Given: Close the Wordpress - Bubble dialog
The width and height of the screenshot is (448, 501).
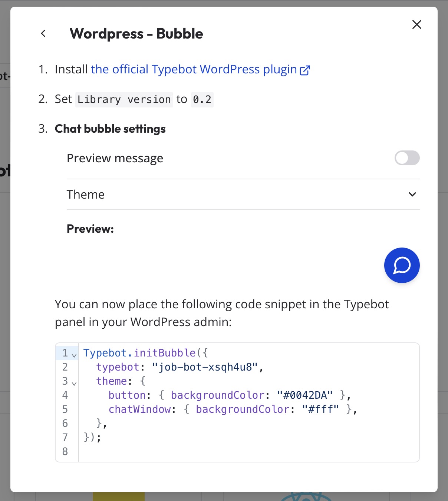Looking at the screenshot, I should [x=416, y=24].
